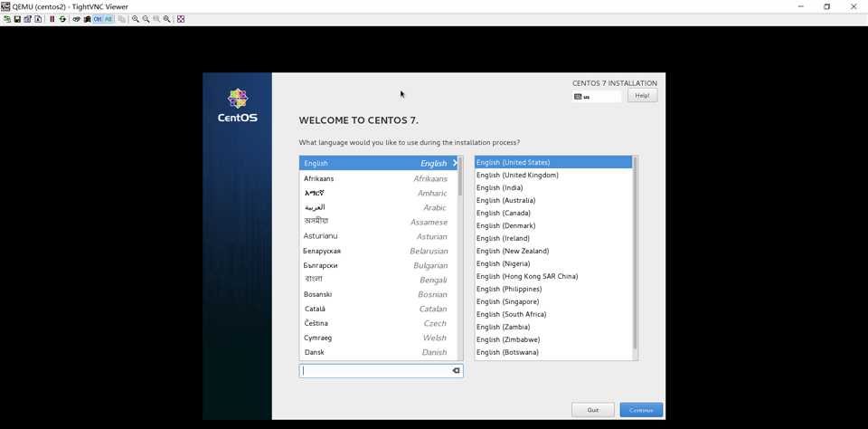This screenshot has height=429, width=868.
Task: Select English (Hong Kong SAR China) locale
Action: [553, 276]
